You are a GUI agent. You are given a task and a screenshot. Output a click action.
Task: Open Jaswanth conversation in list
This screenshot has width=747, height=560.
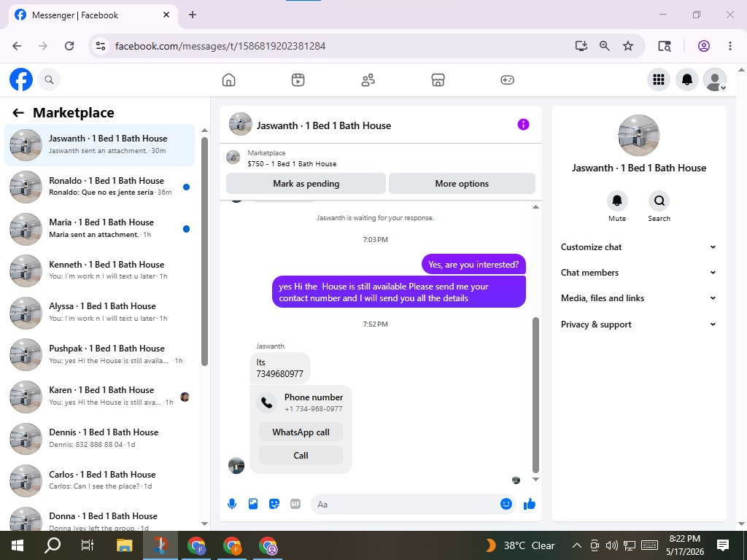99,145
